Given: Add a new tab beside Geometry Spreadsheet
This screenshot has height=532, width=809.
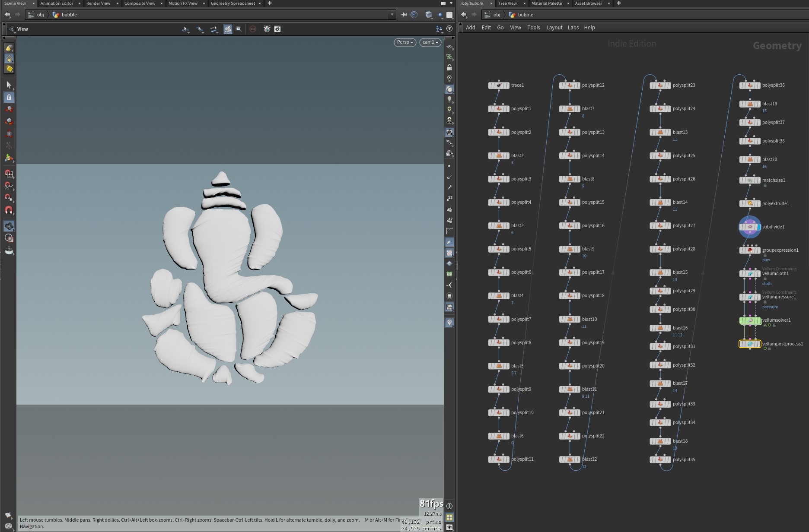Looking at the screenshot, I should coord(270,3).
